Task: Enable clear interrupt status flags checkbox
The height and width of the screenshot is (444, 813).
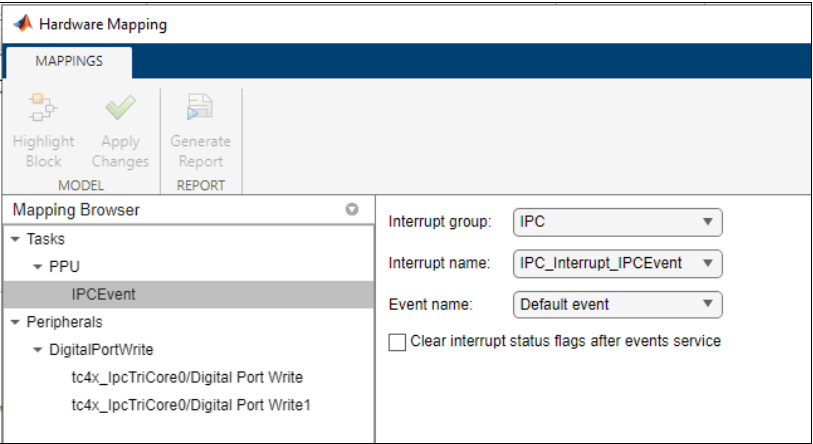Action: [397, 342]
